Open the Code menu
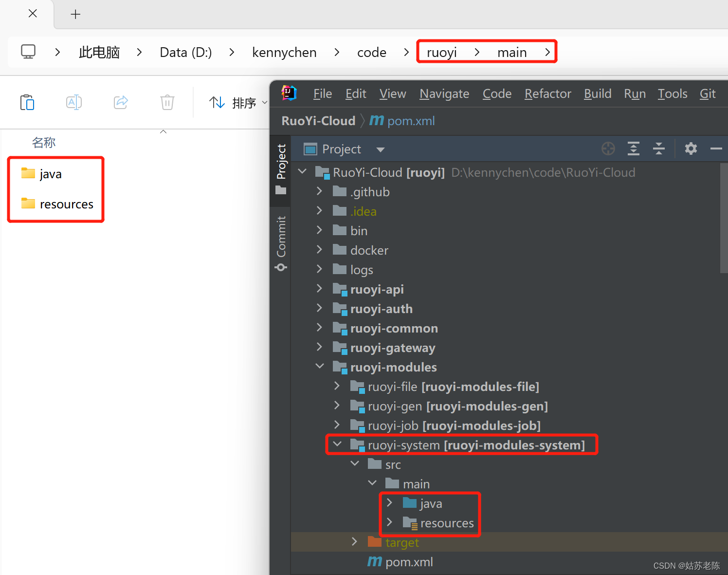 coord(497,93)
